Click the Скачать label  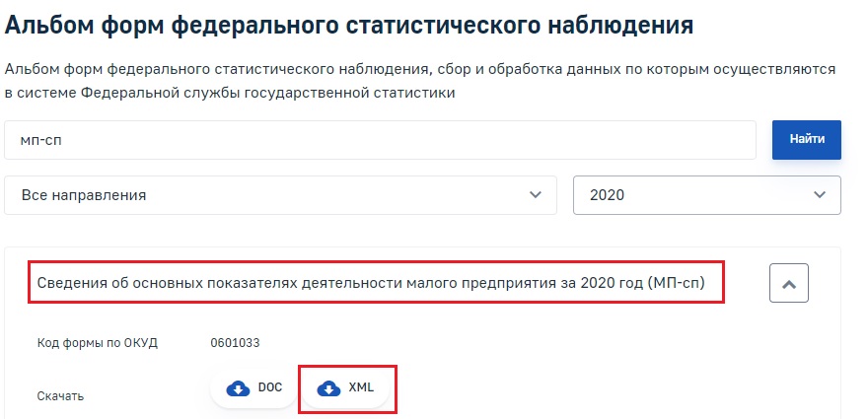60,396
